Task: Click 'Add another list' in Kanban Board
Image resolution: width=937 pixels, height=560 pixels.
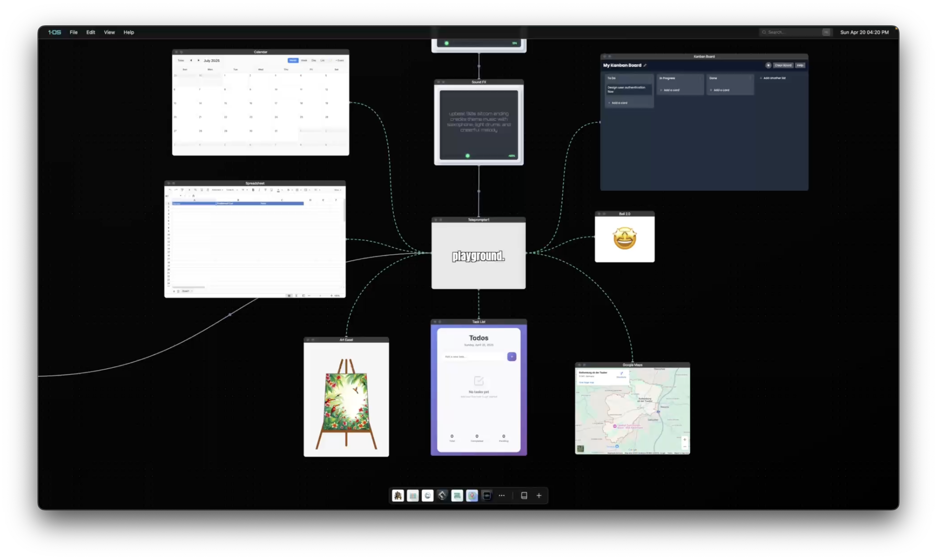Action: tap(773, 78)
